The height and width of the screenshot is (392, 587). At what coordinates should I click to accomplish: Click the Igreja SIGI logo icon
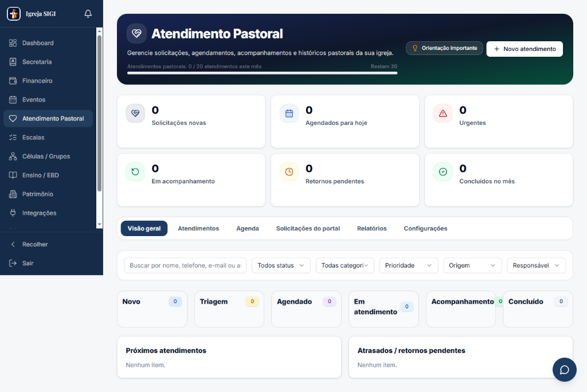point(14,14)
